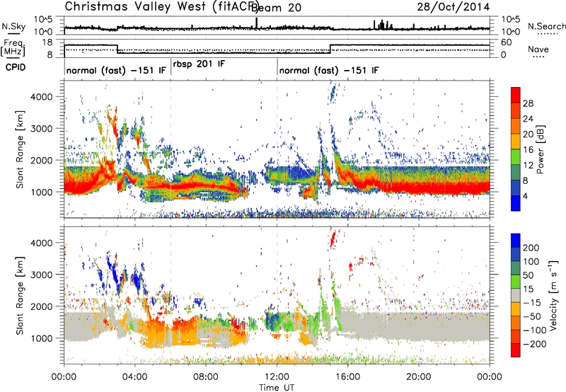
Task: Click the '16:00' time axis tick
Action: (347, 377)
